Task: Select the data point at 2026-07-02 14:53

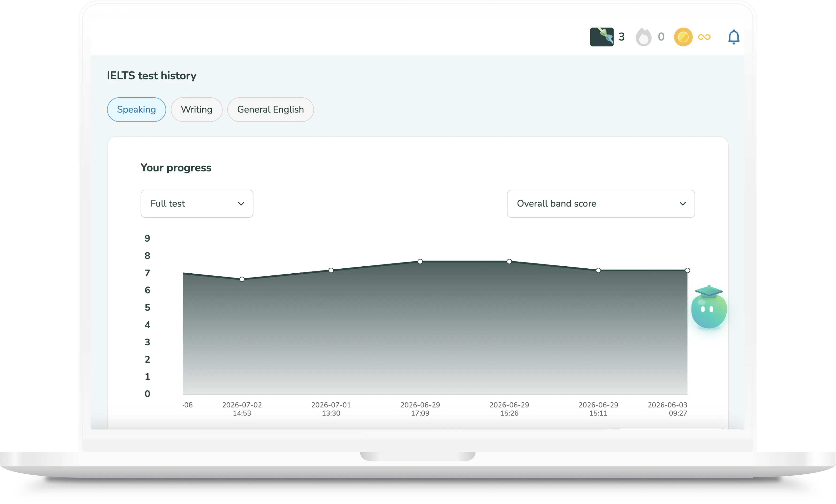Action: [x=242, y=279]
